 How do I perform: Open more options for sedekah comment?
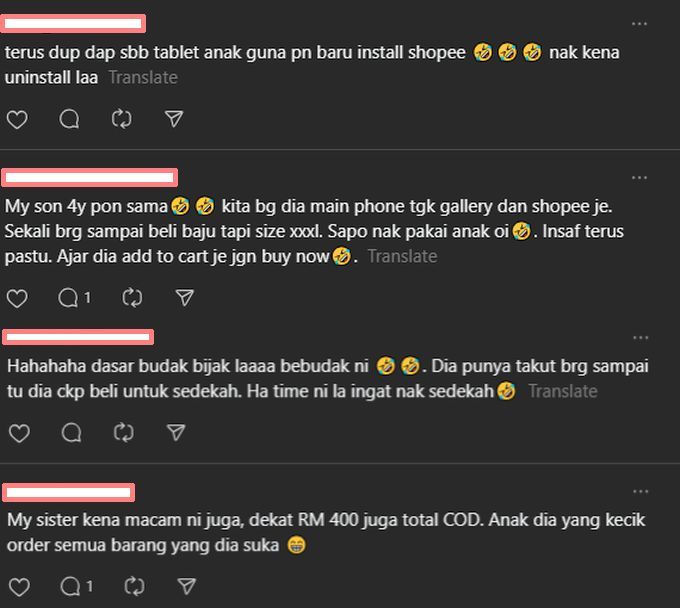pyautogui.click(x=641, y=338)
